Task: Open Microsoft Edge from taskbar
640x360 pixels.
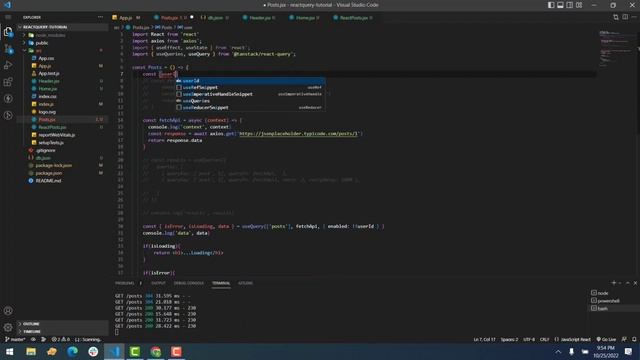Action: tap(72, 351)
